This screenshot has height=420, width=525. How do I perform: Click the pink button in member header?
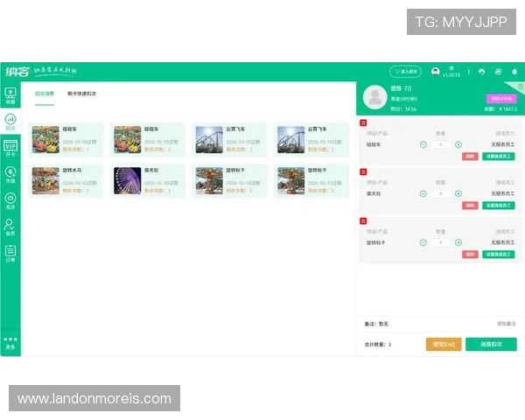pyautogui.click(x=501, y=99)
